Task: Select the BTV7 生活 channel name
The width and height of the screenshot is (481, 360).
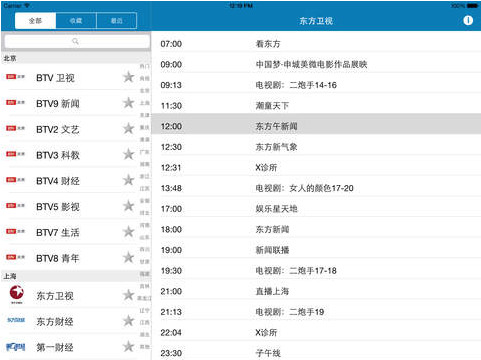Action: (58, 232)
